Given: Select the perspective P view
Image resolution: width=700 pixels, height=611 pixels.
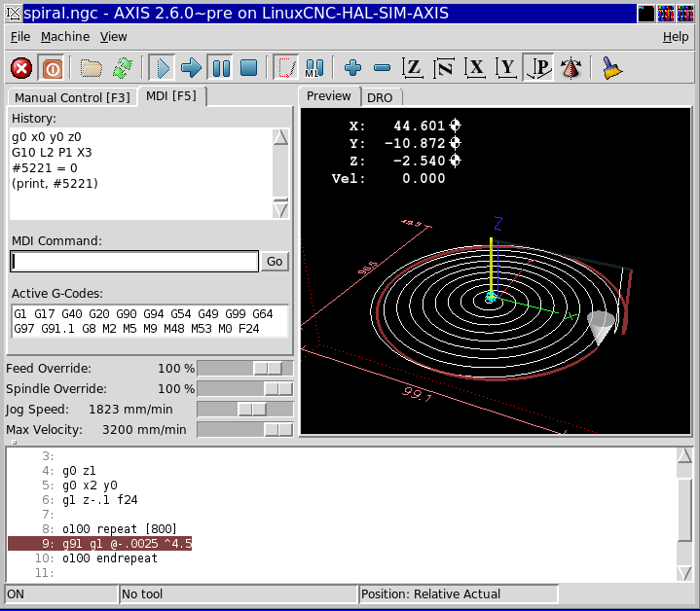Looking at the screenshot, I should tap(538, 69).
